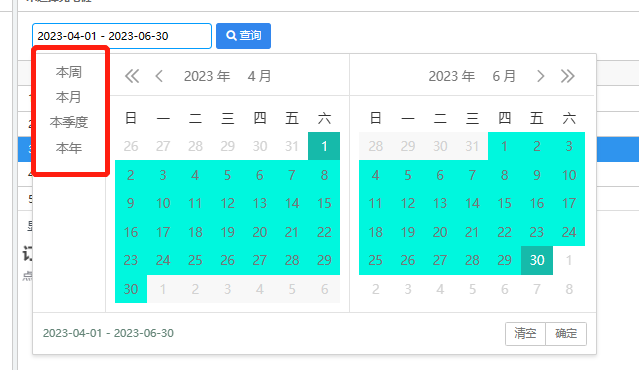Open year selector 2023 年 in left calendar
This screenshot has width=639, height=370.
[207, 76]
